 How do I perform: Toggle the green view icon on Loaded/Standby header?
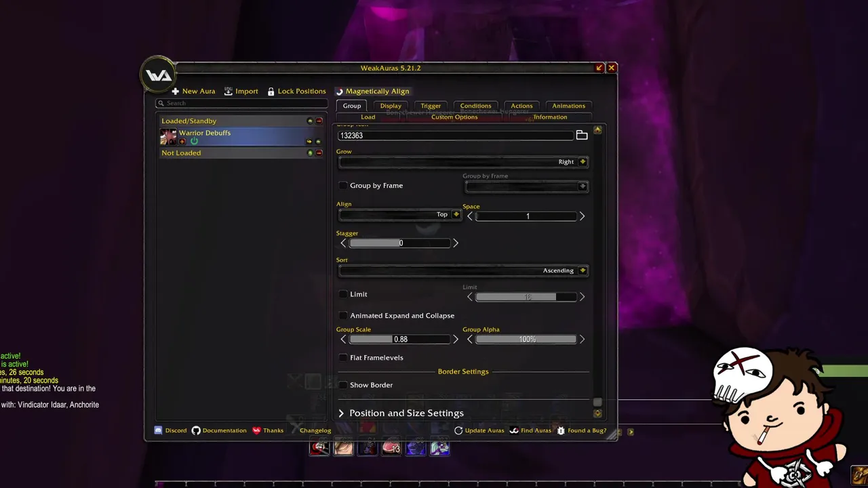[x=310, y=121]
